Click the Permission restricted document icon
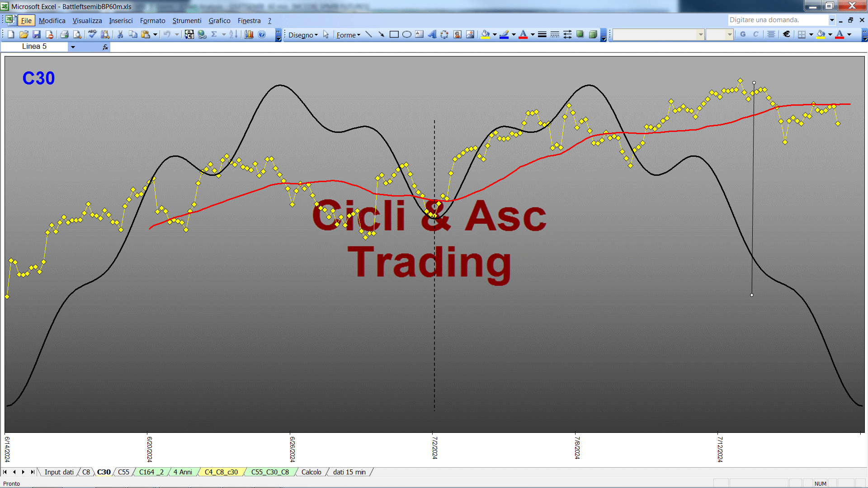 point(49,34)
